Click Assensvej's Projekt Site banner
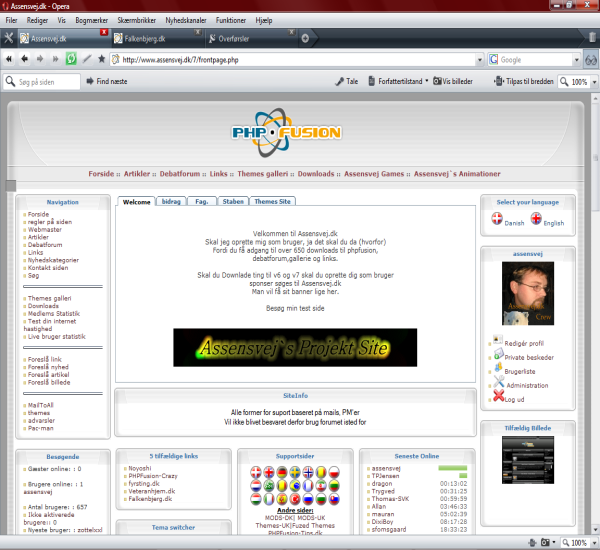Image resolution: width=600 pixels, height=550 pixels. tap(295, 348)
